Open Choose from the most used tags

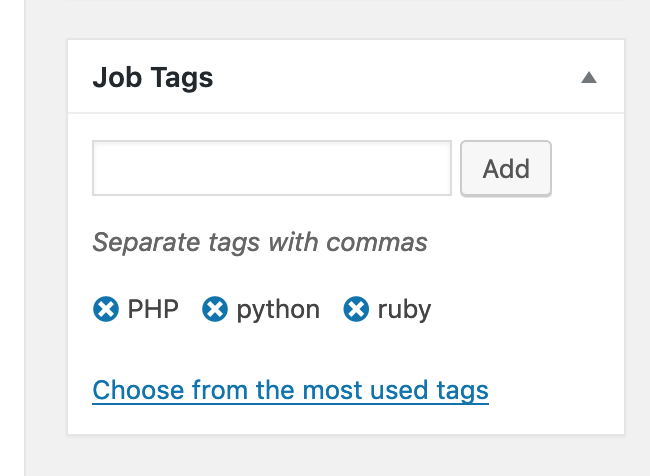[x=291, y=391]
